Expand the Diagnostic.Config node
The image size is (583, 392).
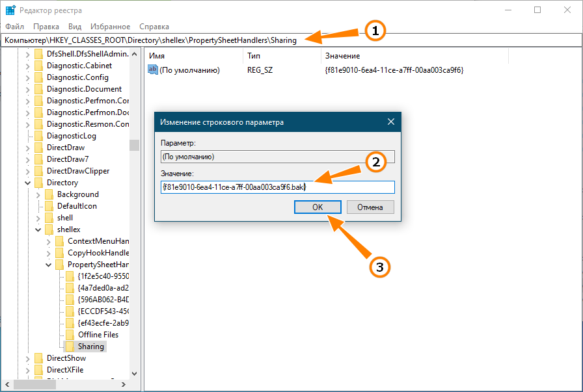[27, 78]
